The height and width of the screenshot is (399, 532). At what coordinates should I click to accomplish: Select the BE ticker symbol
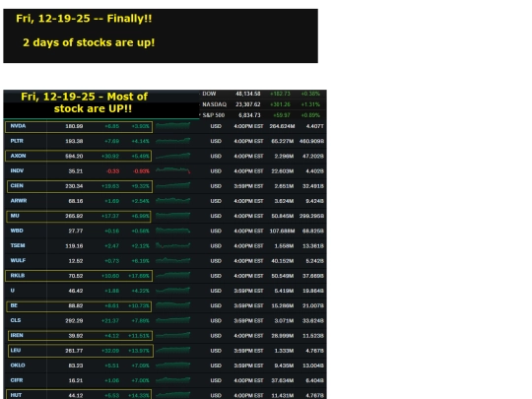click(14, 305)
